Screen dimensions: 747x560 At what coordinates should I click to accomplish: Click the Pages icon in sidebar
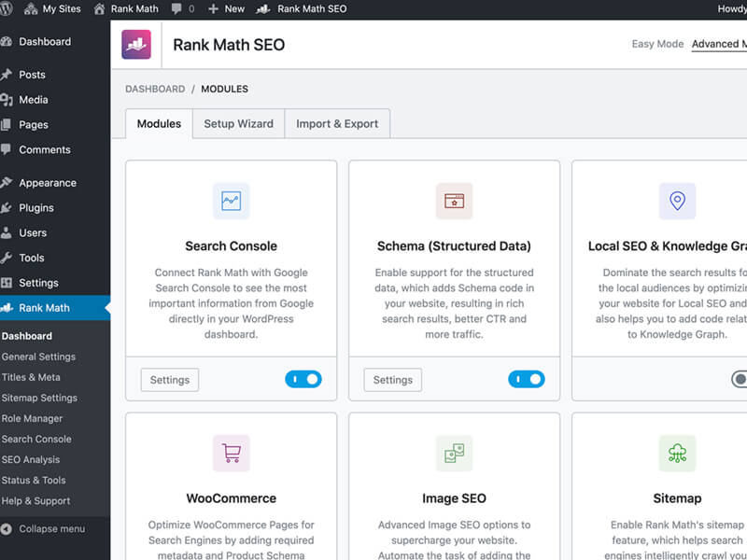[x=7, y=125]
